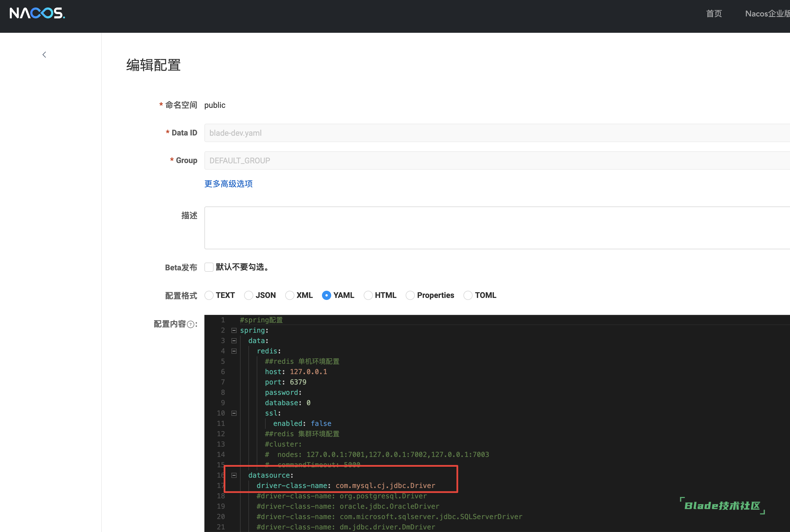This screenshot has width=790, height=532.
Task: Click the driver-class-name line in editor
Action: (346, 485)
